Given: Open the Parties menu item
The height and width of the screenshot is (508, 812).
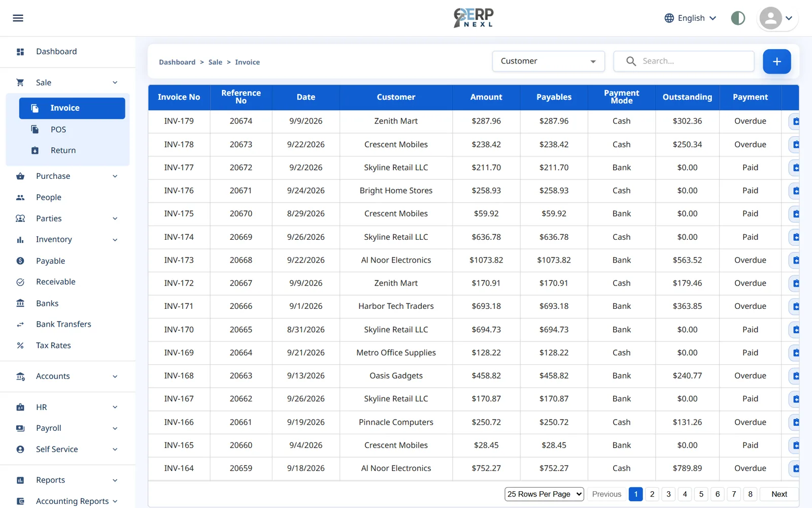Looking at the screenshot, I should coord(67,218).
